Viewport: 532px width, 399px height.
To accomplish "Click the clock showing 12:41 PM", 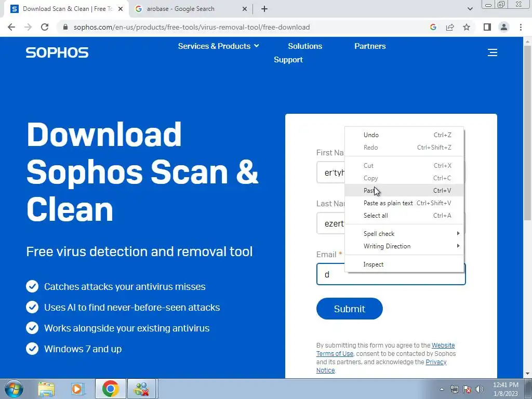I will [506, 389].
